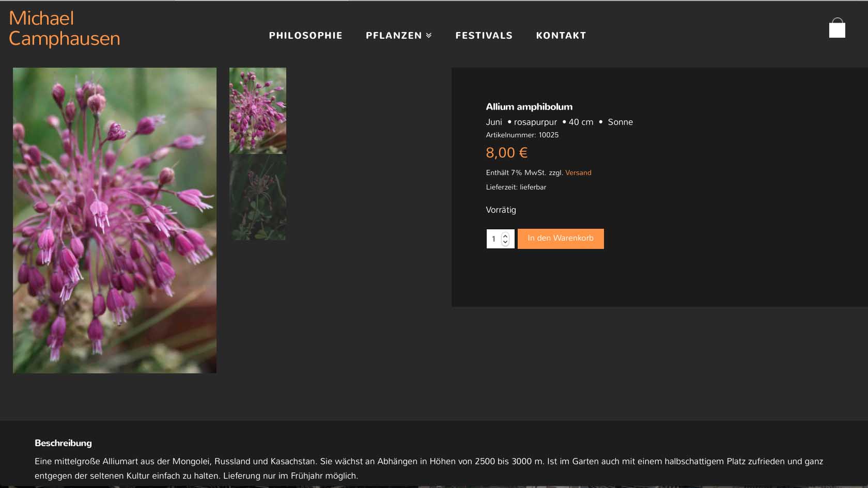
Task: Open the Pflanzen menu item
Action: pyautogui.click(x=394, y=36)
